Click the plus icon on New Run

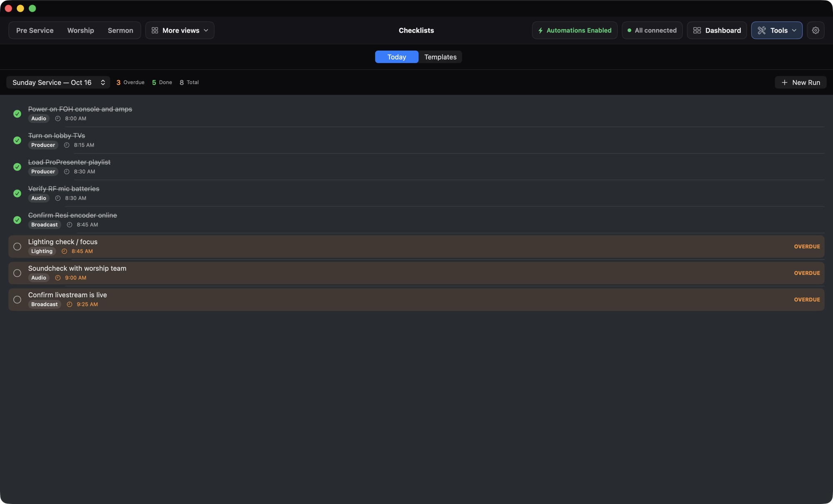click(784, 82)
